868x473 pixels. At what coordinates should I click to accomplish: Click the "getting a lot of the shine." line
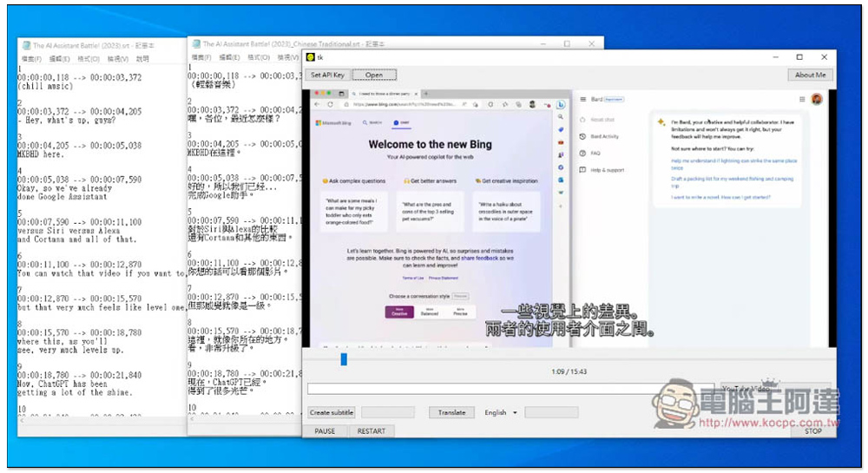[x=74, y=393]
